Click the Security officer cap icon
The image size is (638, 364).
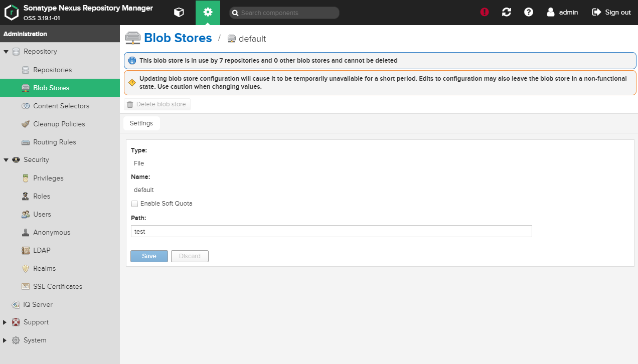[x=16, y=160]
